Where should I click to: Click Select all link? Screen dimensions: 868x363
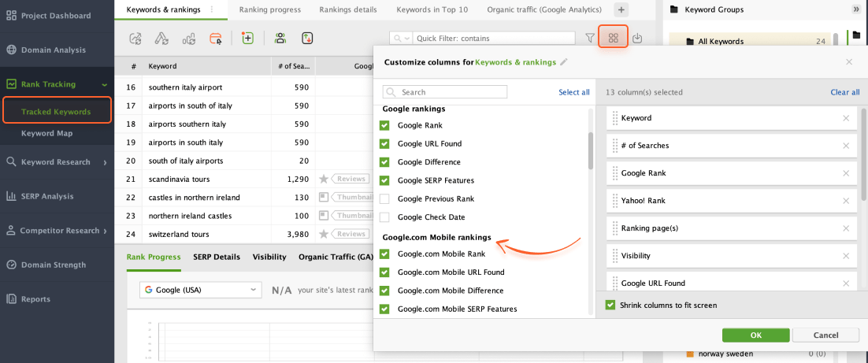point(574,92)
